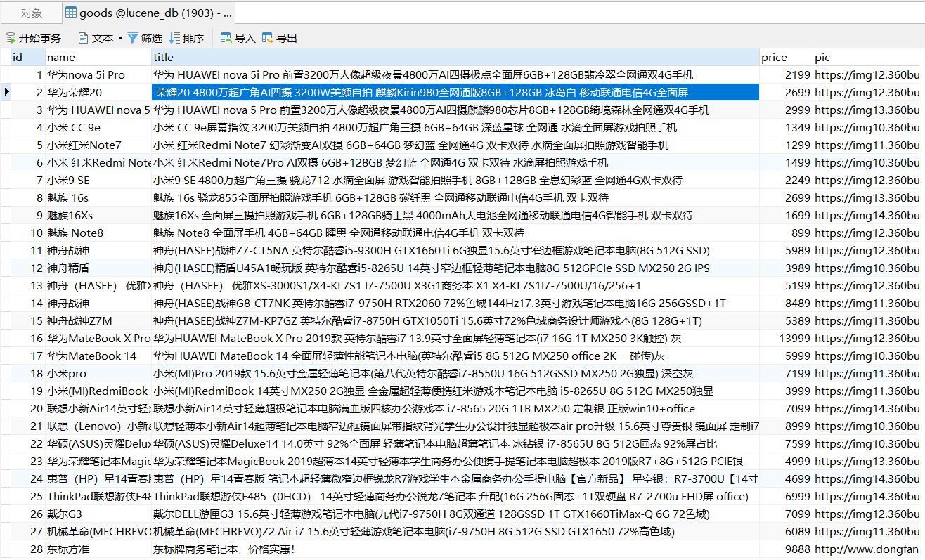Click title cell 戴尔DELL游匣G3 15.6英寸
Screen dimensions: 925x560
coord(455,514)
